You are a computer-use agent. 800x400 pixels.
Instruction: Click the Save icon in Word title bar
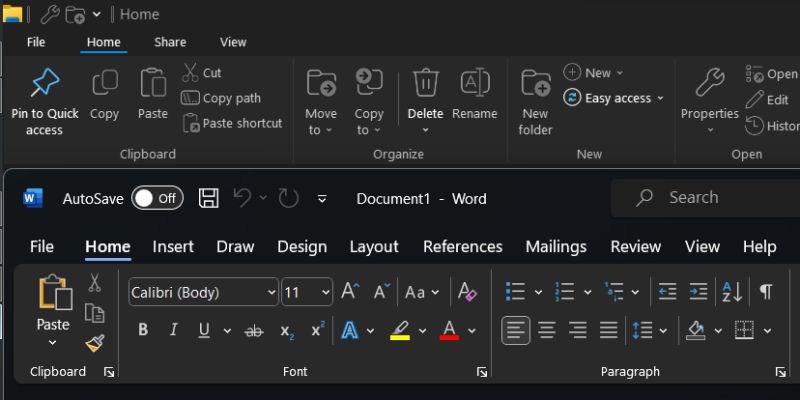click(x=209, y=198)
